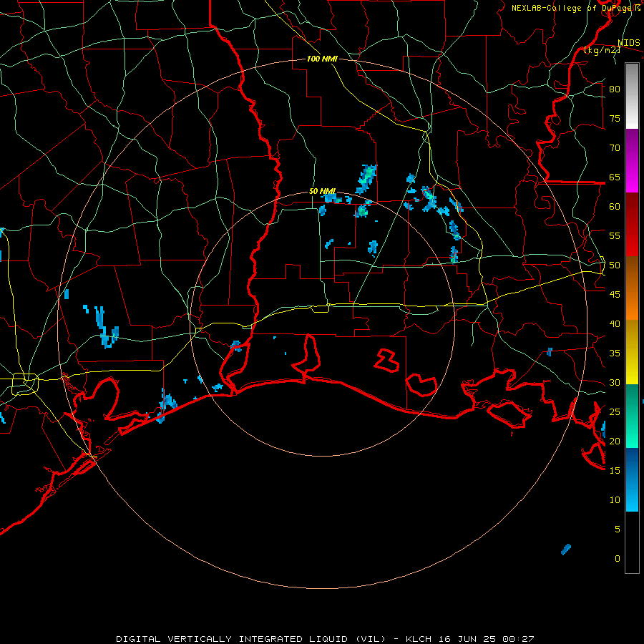Select the 70 value on the color scale
The width and height of the screenshot is (644, 644).
pyautogui.click(x=615, y=148)
